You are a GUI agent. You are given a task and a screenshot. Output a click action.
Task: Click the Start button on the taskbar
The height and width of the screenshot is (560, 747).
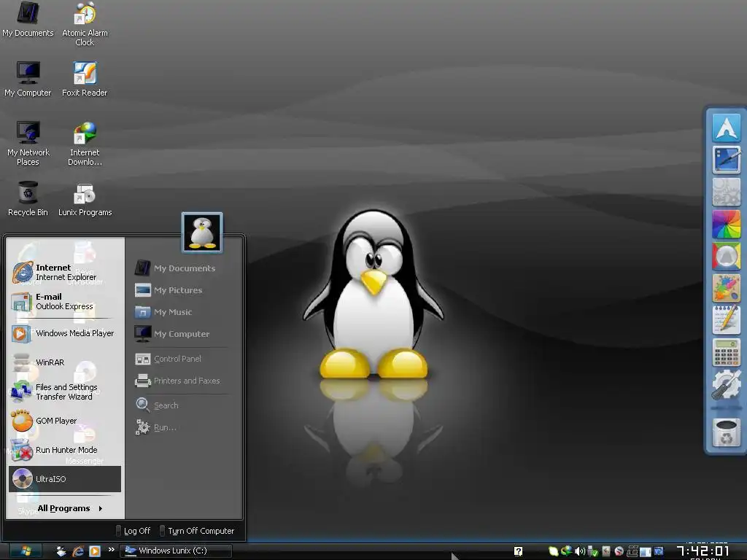(26, 551)
